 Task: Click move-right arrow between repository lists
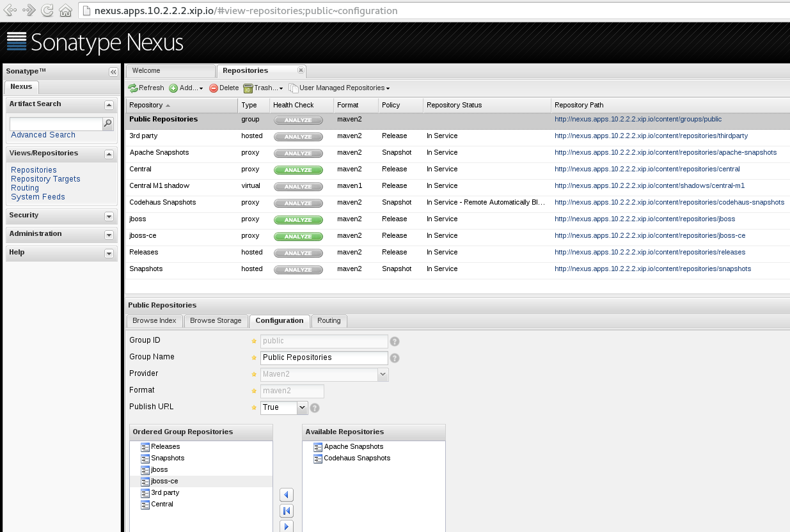point(287,526)
